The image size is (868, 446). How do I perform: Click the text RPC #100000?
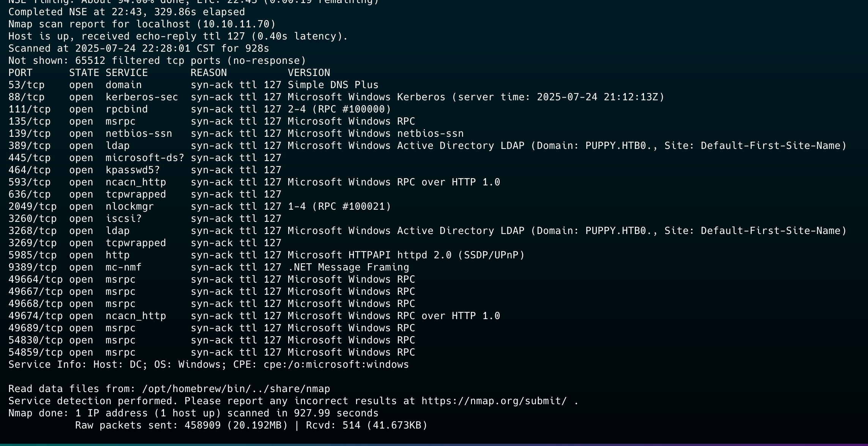tap(352, 109)
